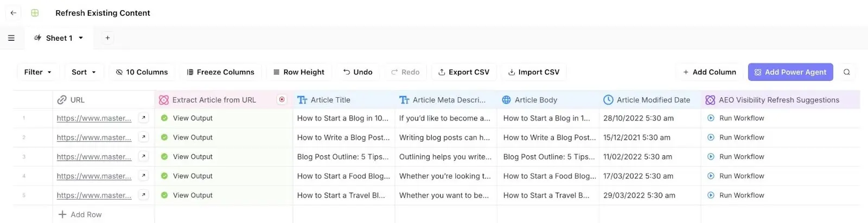Select cell 'Whether you want to be...'
The height and width of the screenshot is (223, 868).
coord(446,195)
